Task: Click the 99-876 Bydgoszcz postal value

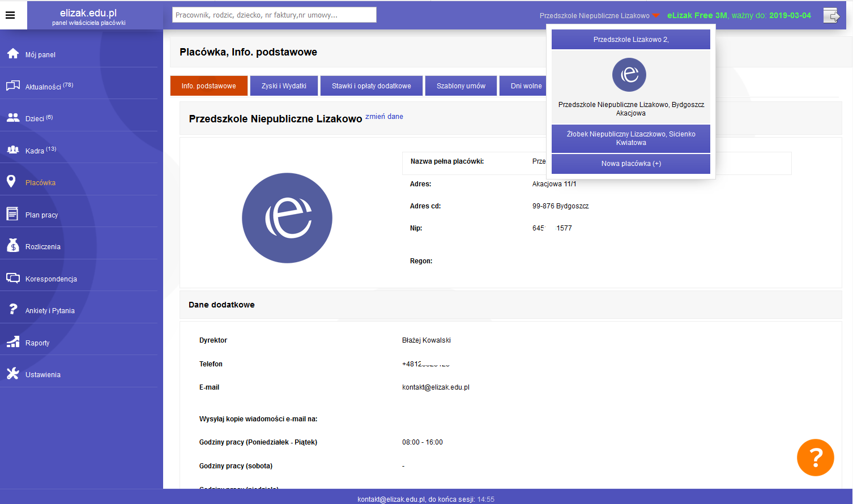Action: point(560,206)
